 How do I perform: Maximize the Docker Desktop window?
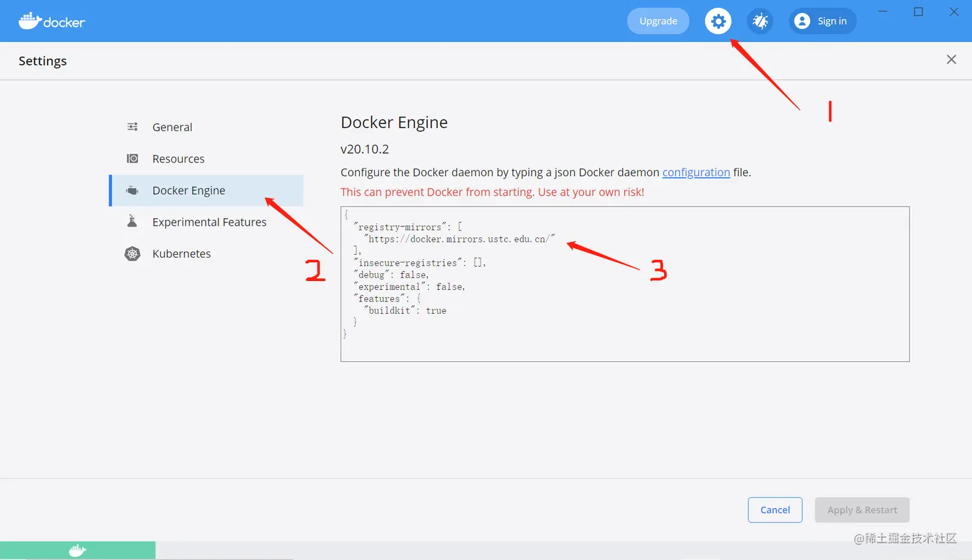tap(919, 12)
